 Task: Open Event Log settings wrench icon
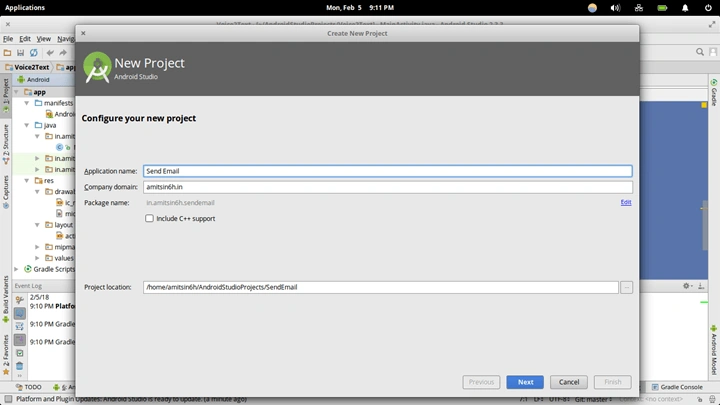pyautogui.click(x=20, y=300)
